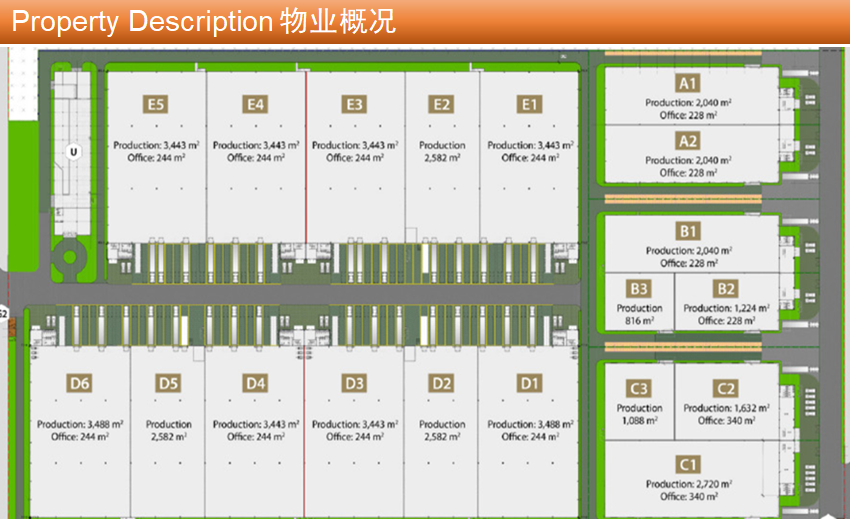Click the 1,088 m² production text in C3
Image resolution: width=850 pixels, height=519 pixels.
[x=639, y=421]
